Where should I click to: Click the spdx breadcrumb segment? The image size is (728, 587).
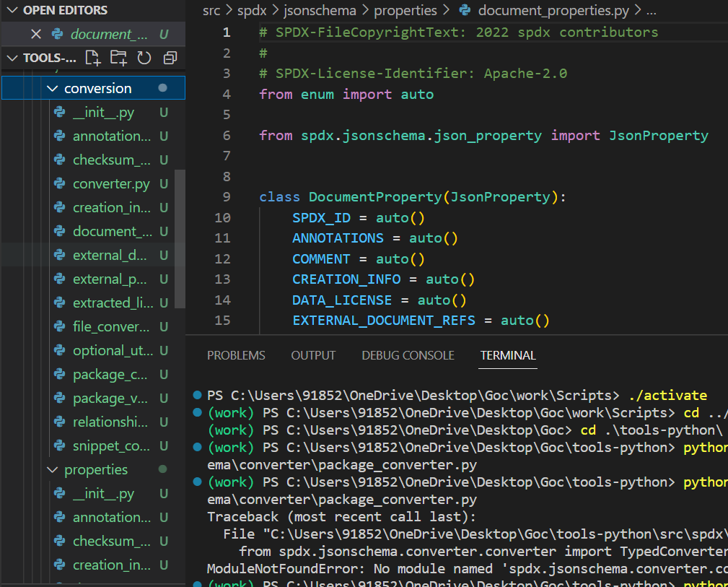coord(250,10)
